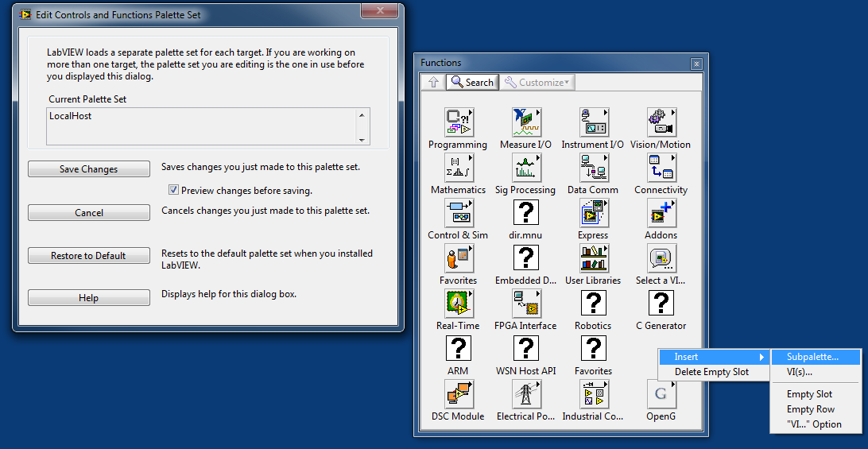Click the Search button in Functions palette

(473, 83)
